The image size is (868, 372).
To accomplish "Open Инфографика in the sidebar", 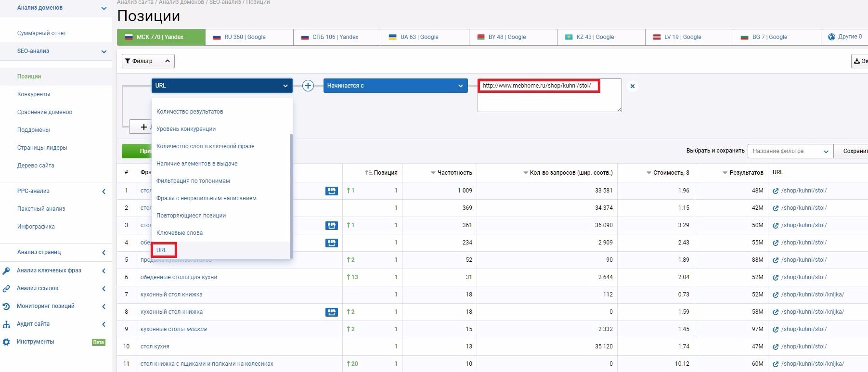I will coord(36,227).
